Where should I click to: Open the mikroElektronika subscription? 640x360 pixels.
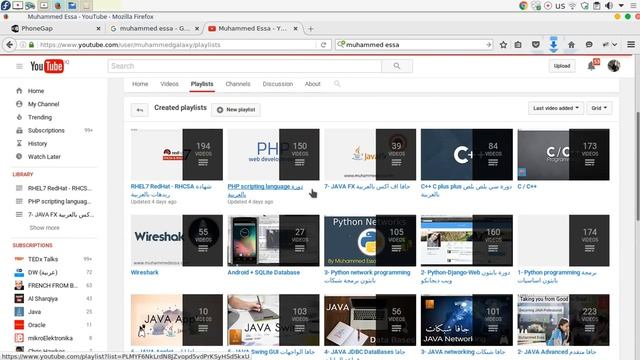(x=50, y=338)
